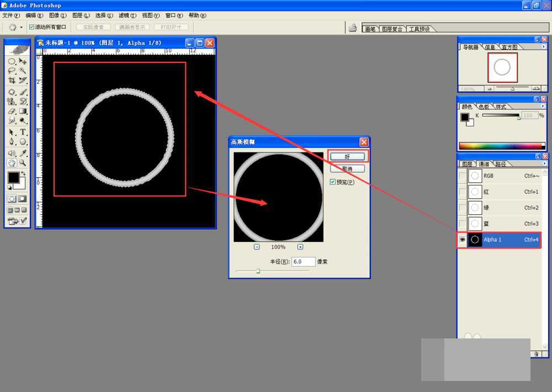This screenshot has height=392, width=552.
Task: Click the Gaussian blur radius slider handle
Action: click(258, 271)
